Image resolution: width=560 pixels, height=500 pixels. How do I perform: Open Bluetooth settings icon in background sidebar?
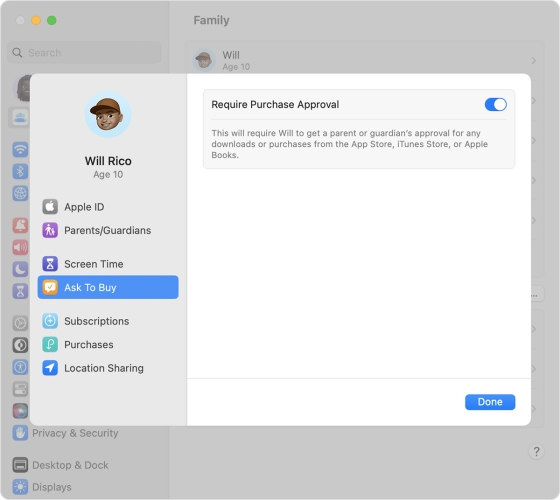[x=20, y=171]
